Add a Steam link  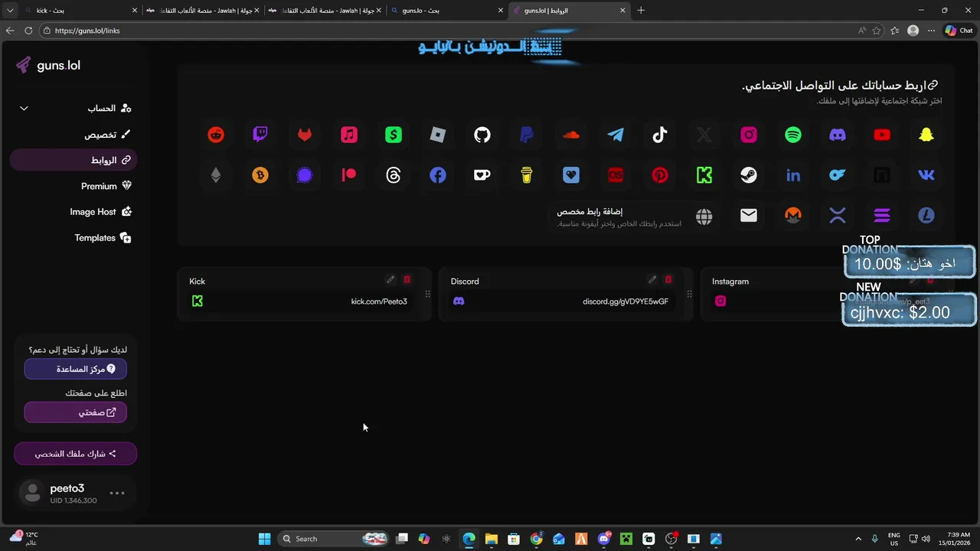click(x=749, y=175)
